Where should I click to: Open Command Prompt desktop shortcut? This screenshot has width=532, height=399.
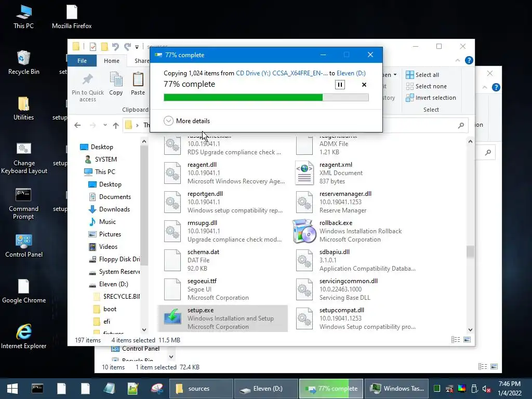coord(23,204)
